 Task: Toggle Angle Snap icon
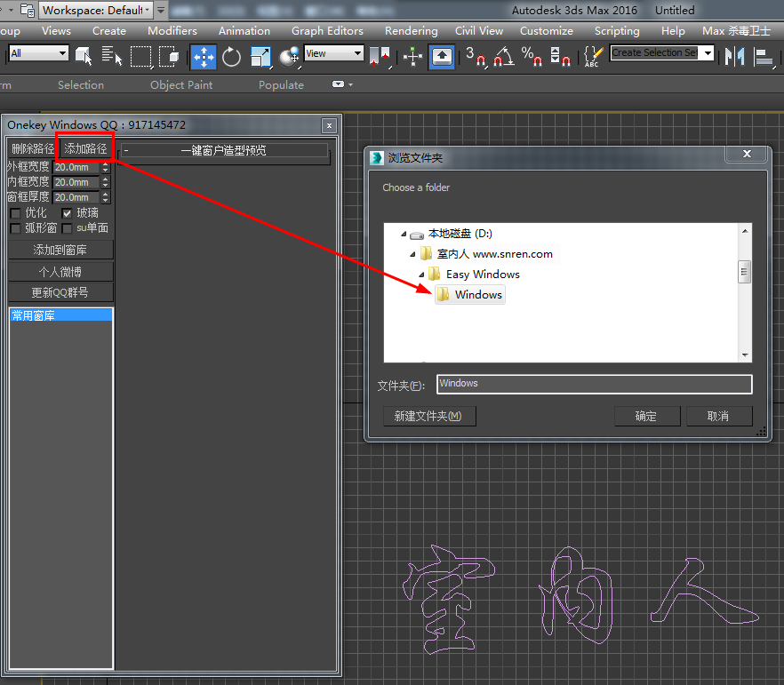(x=503, y=57)
